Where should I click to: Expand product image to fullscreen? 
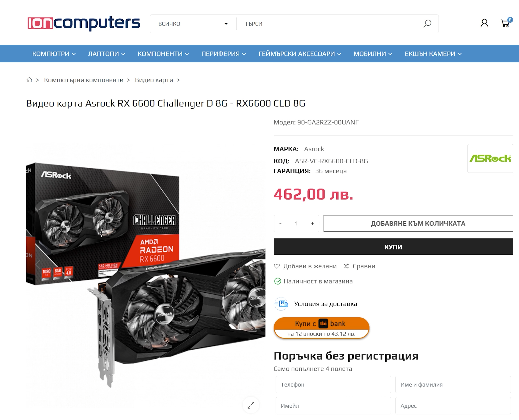(x=251, y=405)
